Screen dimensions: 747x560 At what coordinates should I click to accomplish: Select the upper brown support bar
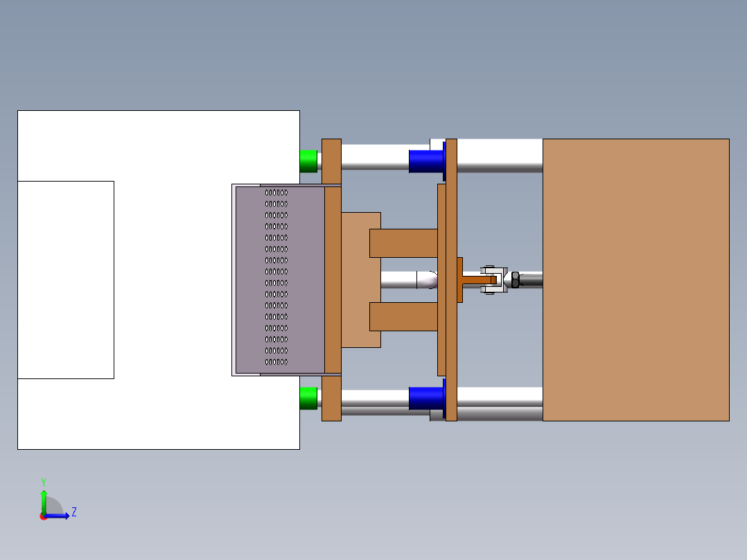(x=403, y=243)
